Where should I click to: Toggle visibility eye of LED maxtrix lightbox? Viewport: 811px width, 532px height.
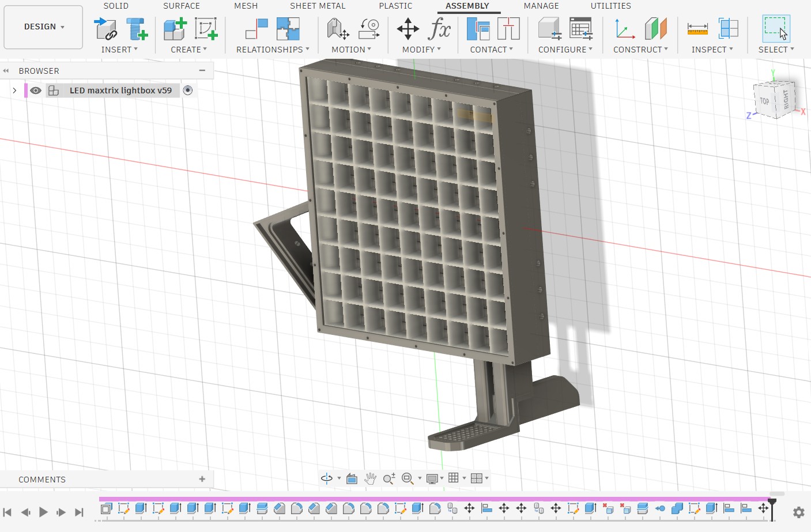pyautogui.click(x=36, y=90)
